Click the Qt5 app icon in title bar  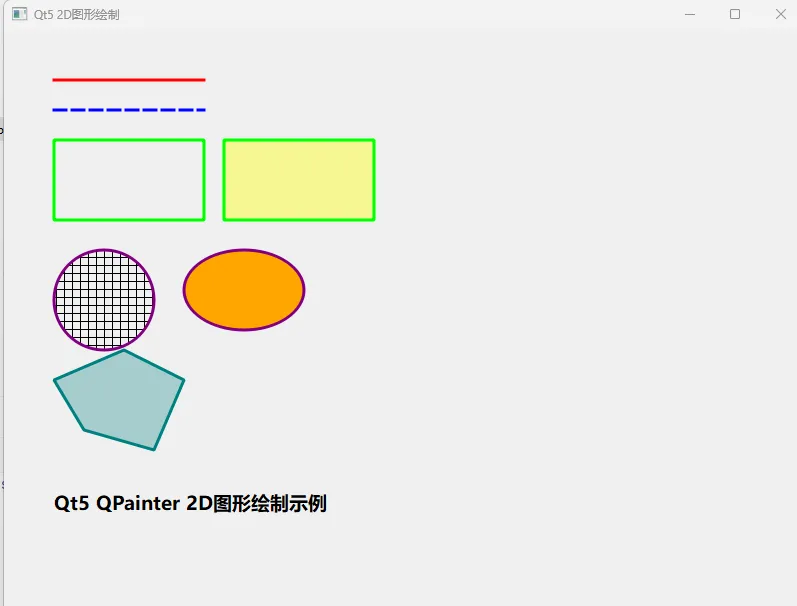[x=19, y=14]
